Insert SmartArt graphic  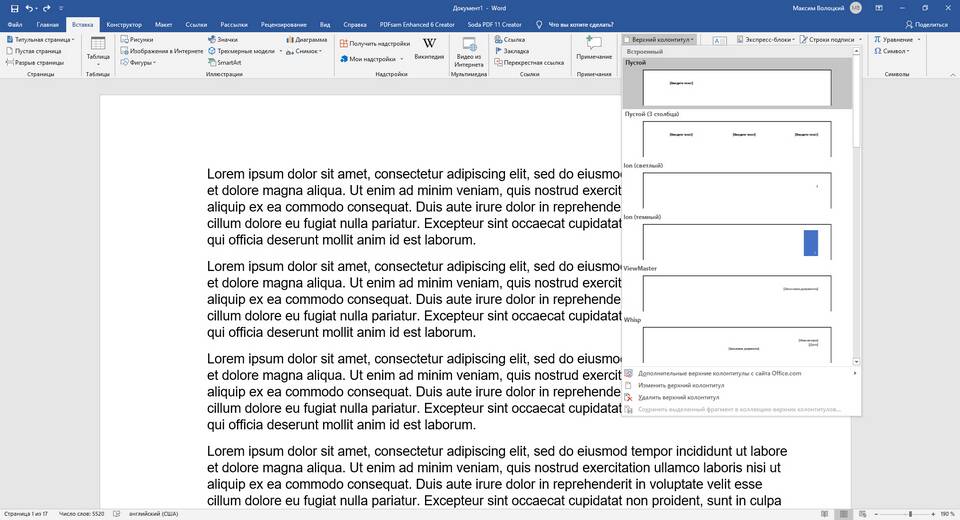[225, 62]
